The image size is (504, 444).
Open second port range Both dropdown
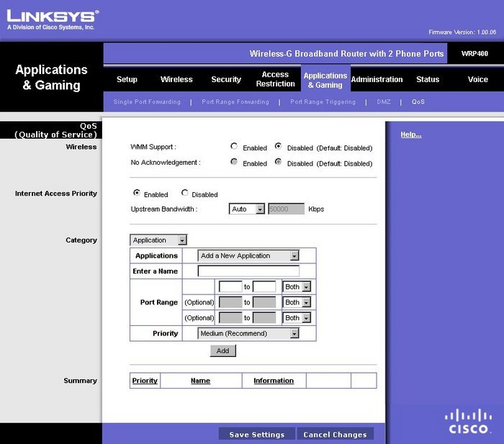pos(297,302)
